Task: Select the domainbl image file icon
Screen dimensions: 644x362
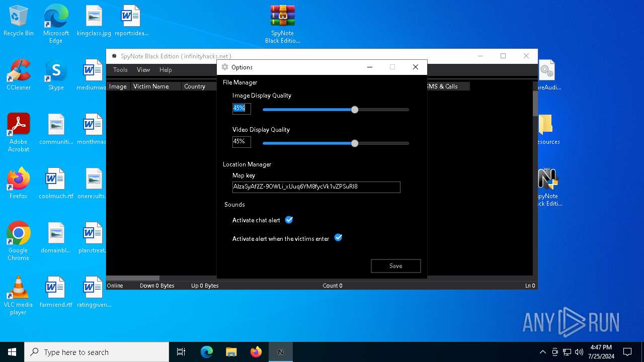Action: (56, 238)
